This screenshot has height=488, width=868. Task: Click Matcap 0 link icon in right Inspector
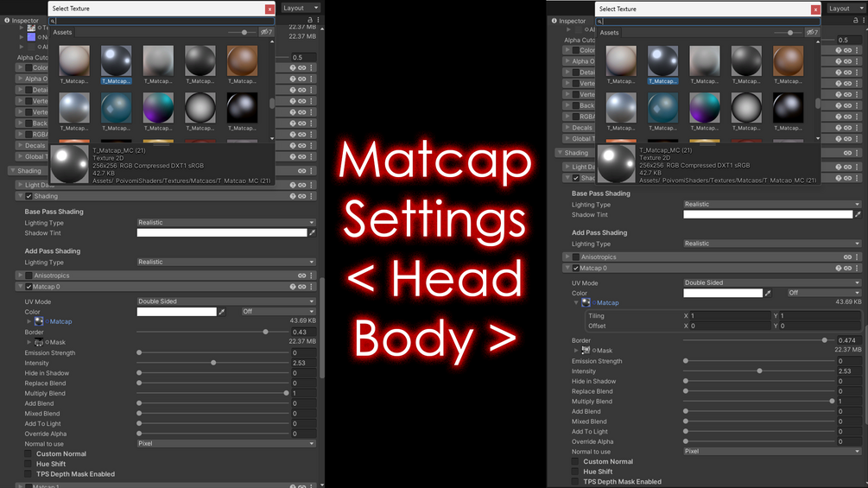[x=847, y=268]
